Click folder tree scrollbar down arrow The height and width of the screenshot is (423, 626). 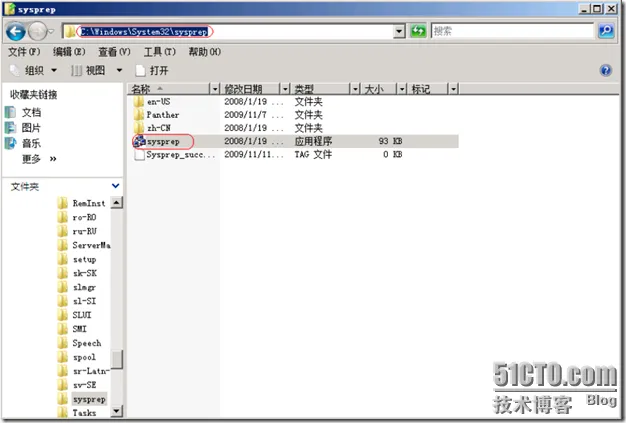[116, 411]
